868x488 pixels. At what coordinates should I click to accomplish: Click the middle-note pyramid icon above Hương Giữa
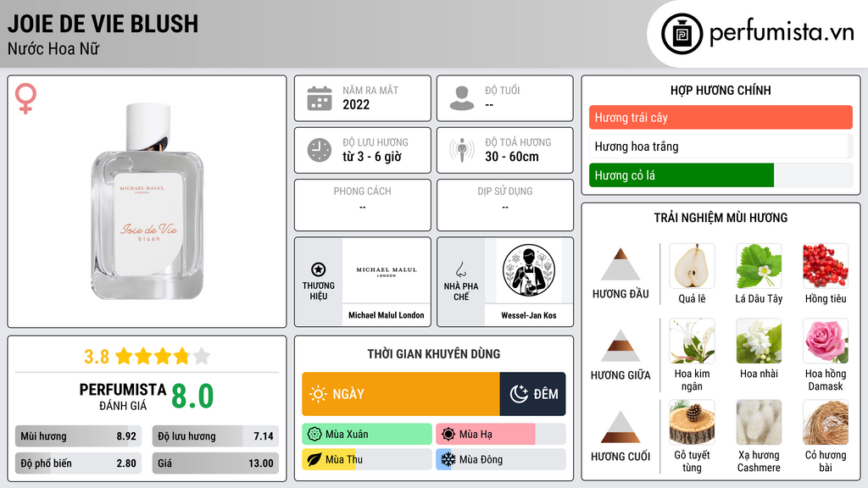tap(620, 346)
